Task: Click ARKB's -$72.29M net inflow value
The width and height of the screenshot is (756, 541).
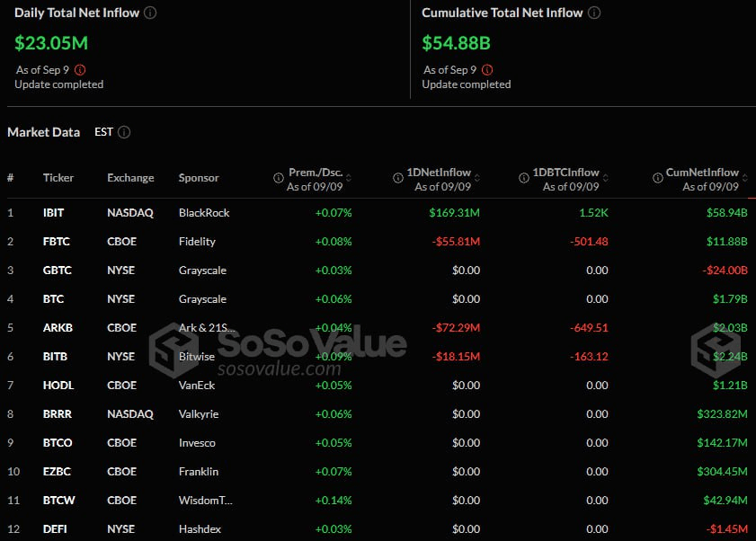Action: click(x=456, y=328)
